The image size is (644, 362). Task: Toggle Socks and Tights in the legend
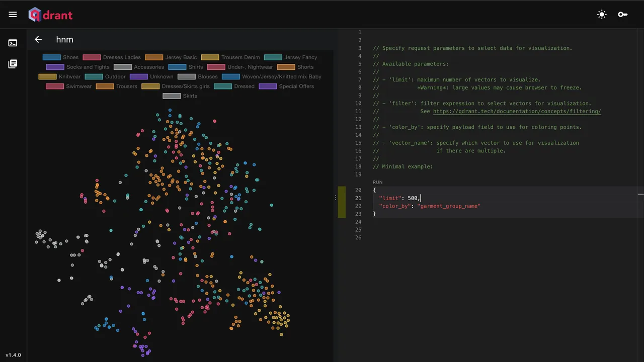click(x=78, y=67)
